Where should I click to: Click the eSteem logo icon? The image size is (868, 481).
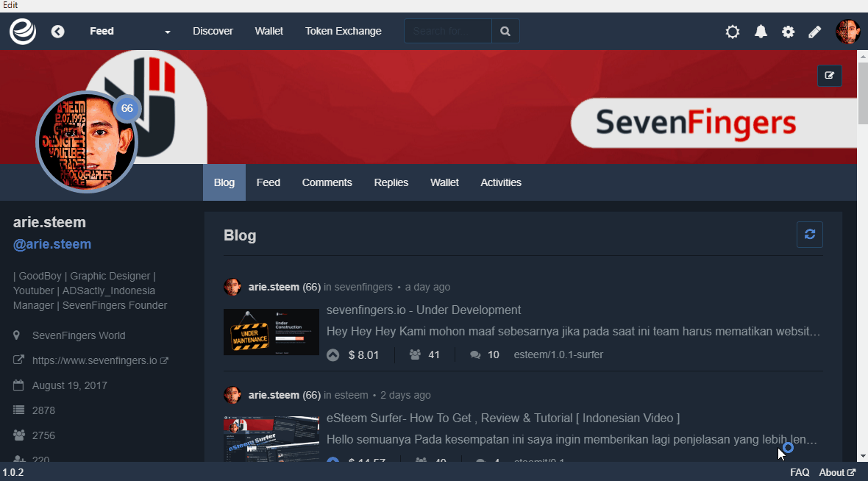coord(23,31)
